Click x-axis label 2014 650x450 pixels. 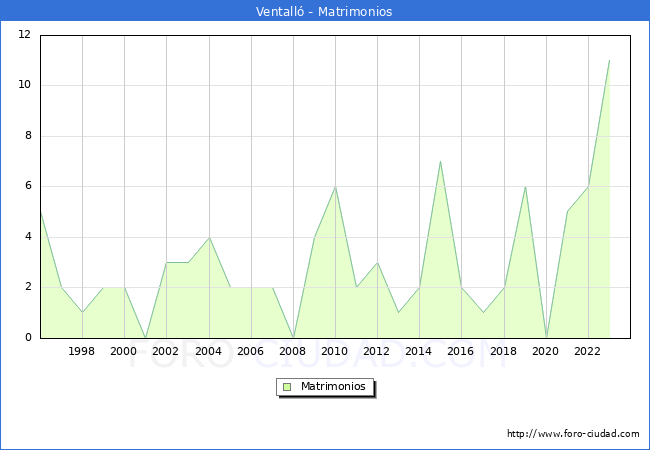[x=419, y=351]
